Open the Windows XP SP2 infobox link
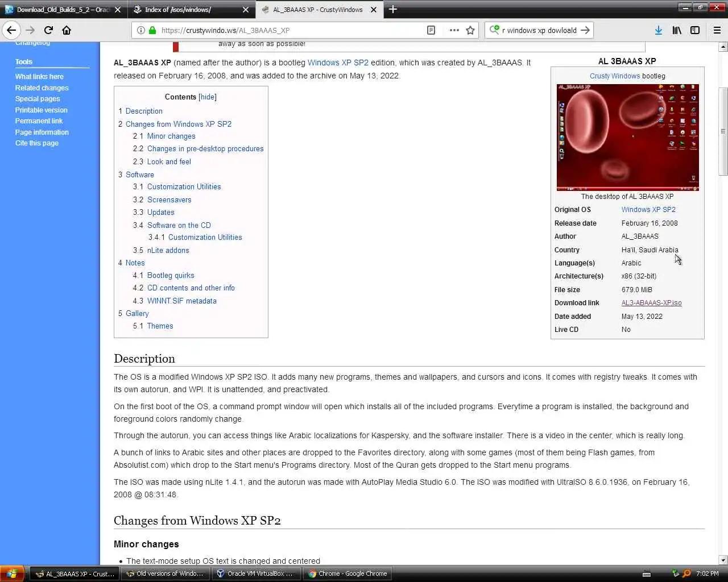 (x=648, y=210)
